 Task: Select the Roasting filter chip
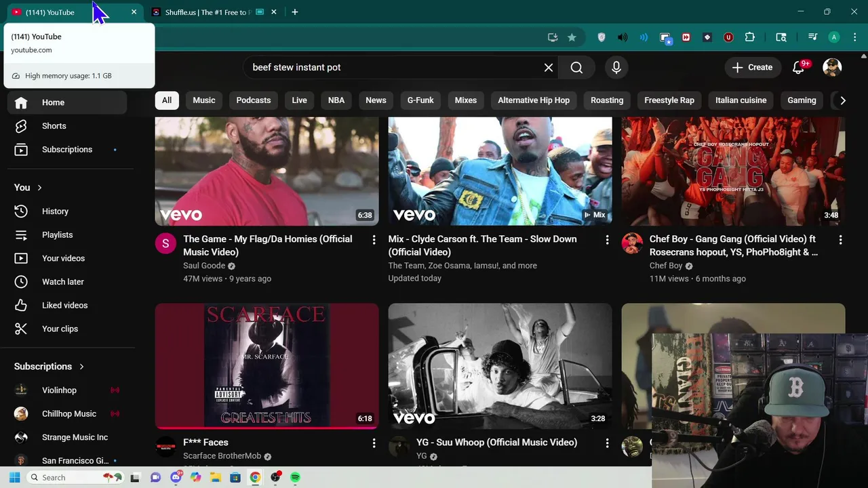tap(607, 100)
